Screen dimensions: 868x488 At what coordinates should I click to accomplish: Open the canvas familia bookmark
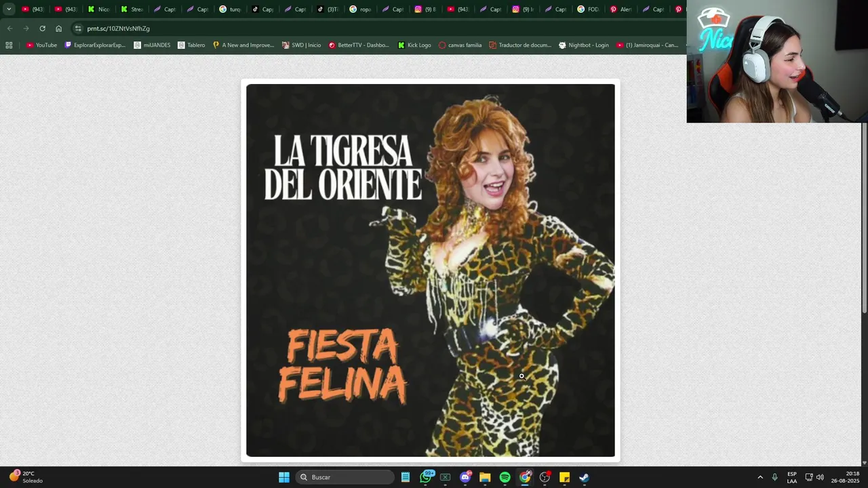[460, 45]
